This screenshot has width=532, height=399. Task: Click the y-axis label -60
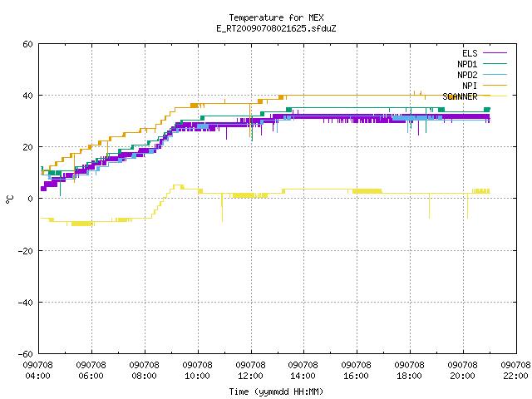[26, 354]
